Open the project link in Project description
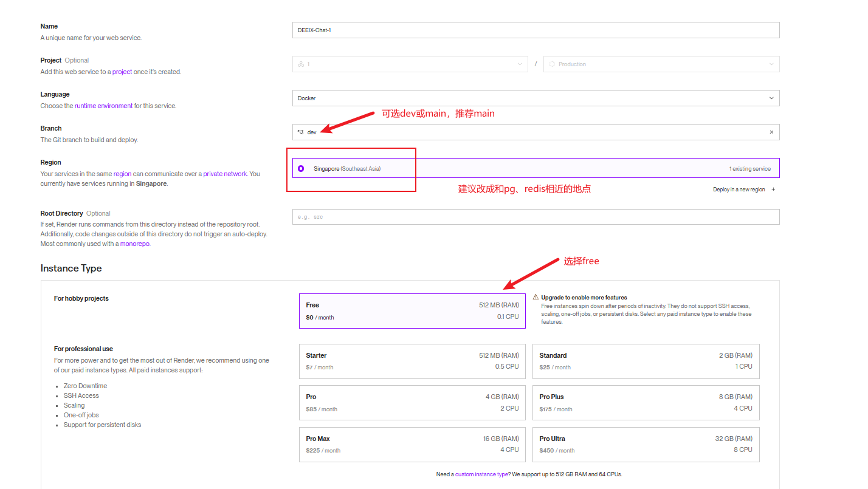The width and height of the screenshot is (868, 489). click(122, 72)
